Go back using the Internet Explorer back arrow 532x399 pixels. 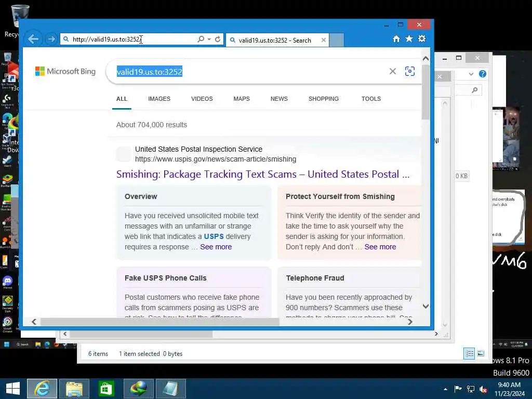click(33, 39)
